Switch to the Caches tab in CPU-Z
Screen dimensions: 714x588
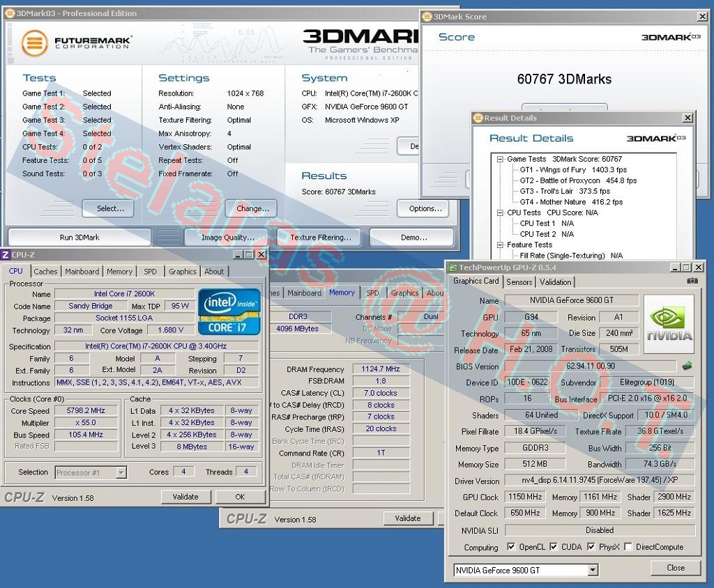point(45,271)
